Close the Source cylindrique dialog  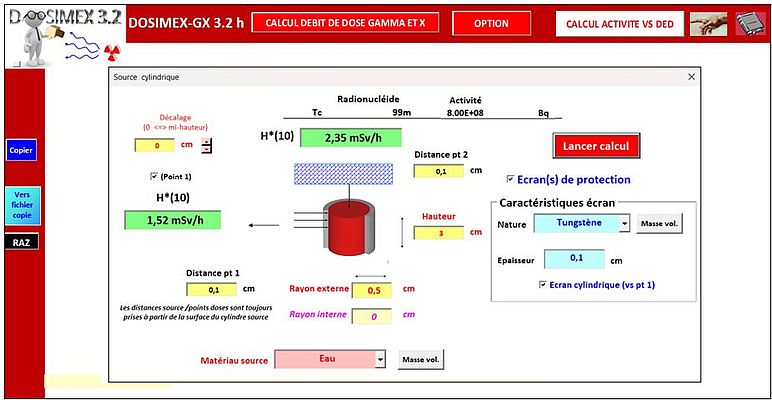coord(690,77)
